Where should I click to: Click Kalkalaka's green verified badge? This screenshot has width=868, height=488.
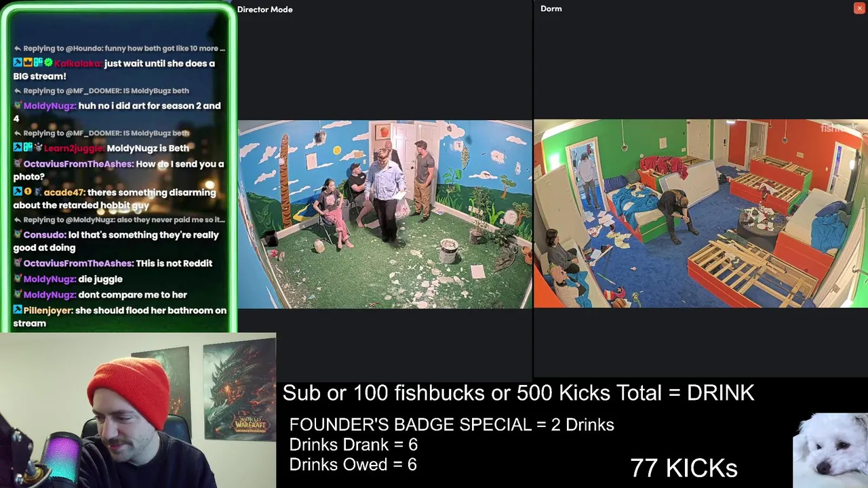coord(48,62)
